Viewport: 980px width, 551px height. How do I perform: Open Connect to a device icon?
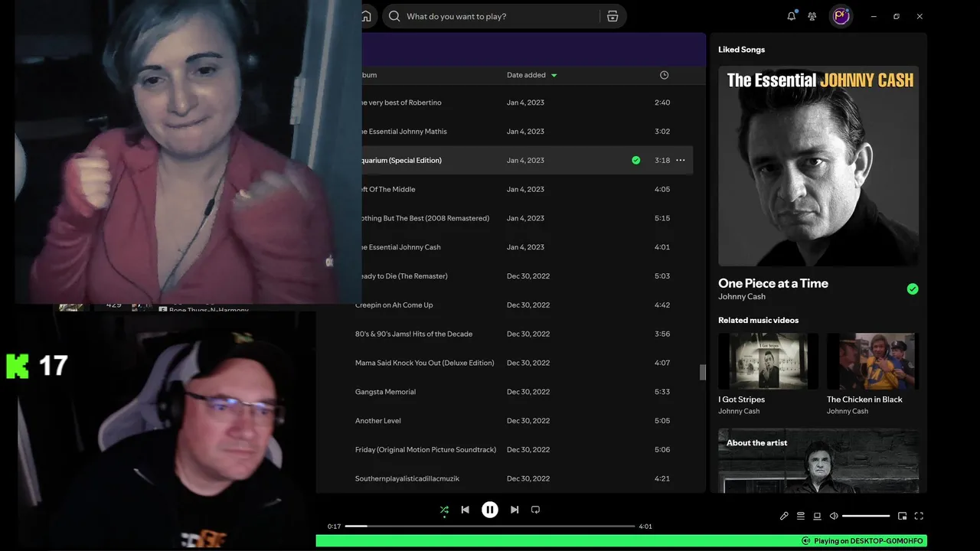817,516
